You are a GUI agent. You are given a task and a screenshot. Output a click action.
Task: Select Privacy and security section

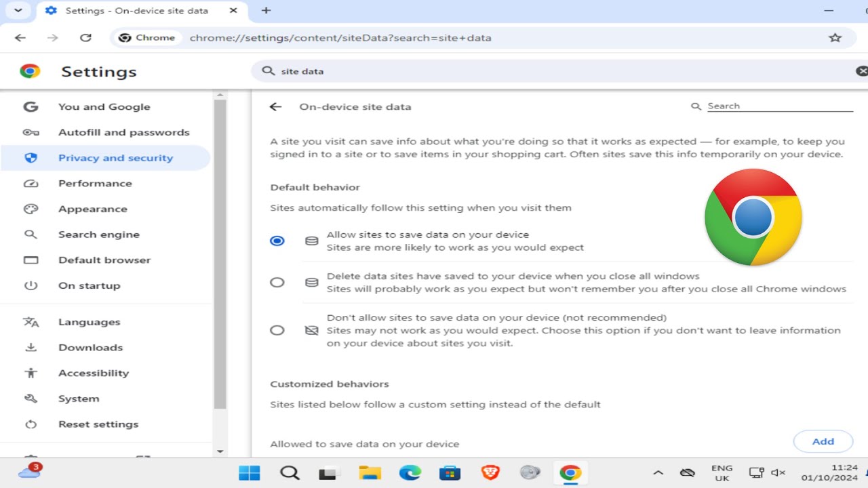point(104,158)
